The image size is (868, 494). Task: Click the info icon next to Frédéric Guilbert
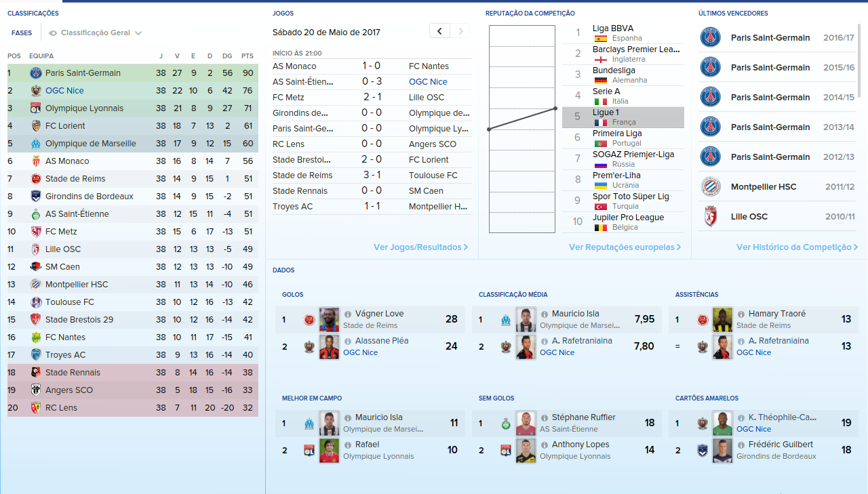pyautogui.click(x=741, y=445)
